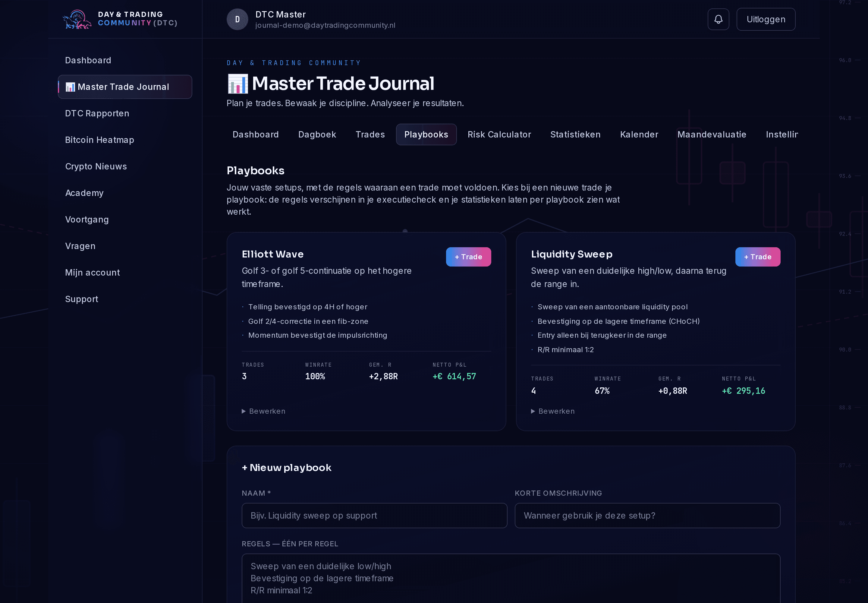The image size is (868, 603).
Task: Switch to the journal Dashboard tab
Action: pos(256,134)
